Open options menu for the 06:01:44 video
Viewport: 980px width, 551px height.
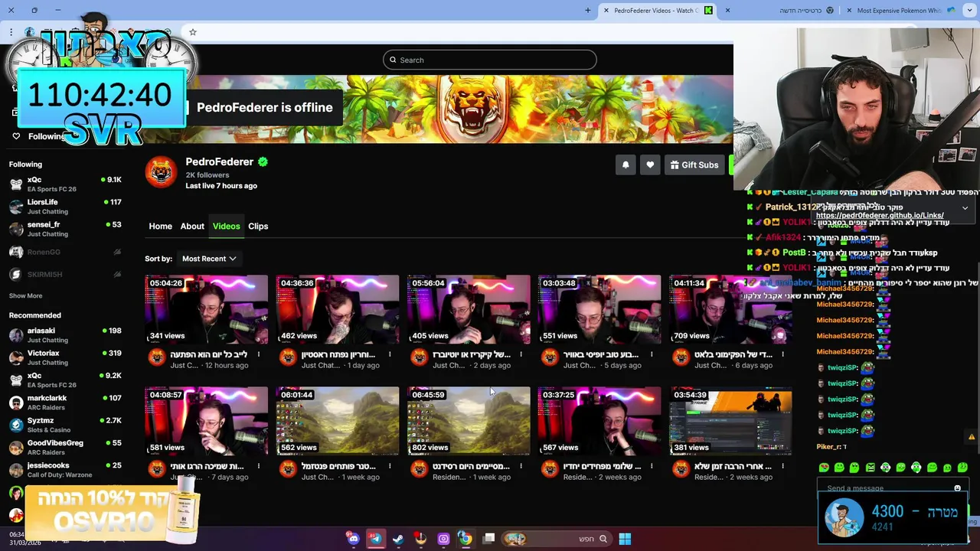(x=390, y=466)
